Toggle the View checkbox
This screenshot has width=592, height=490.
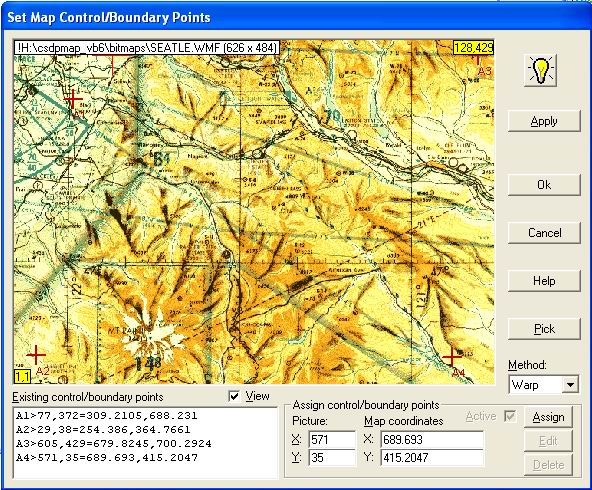point(234,396)
